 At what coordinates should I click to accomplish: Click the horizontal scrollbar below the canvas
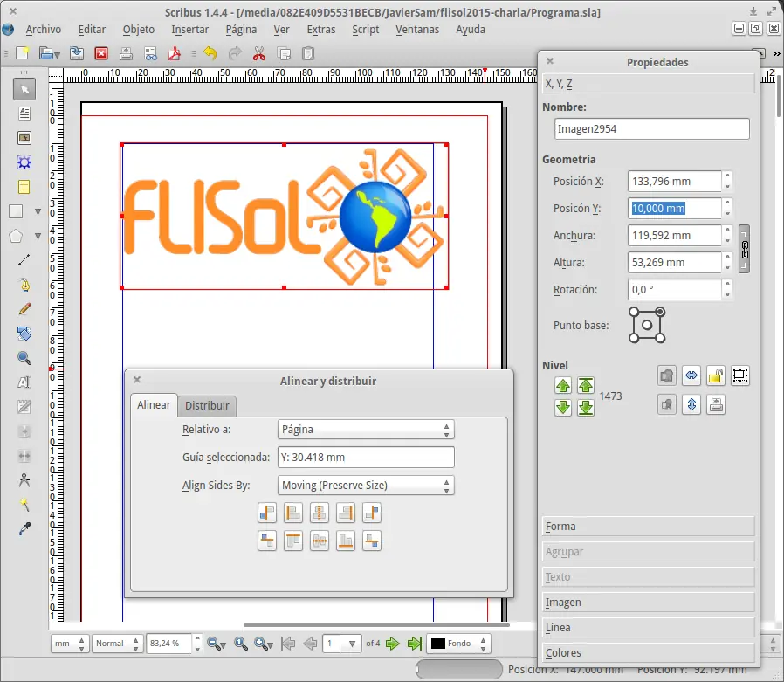(x=376, y=625)
